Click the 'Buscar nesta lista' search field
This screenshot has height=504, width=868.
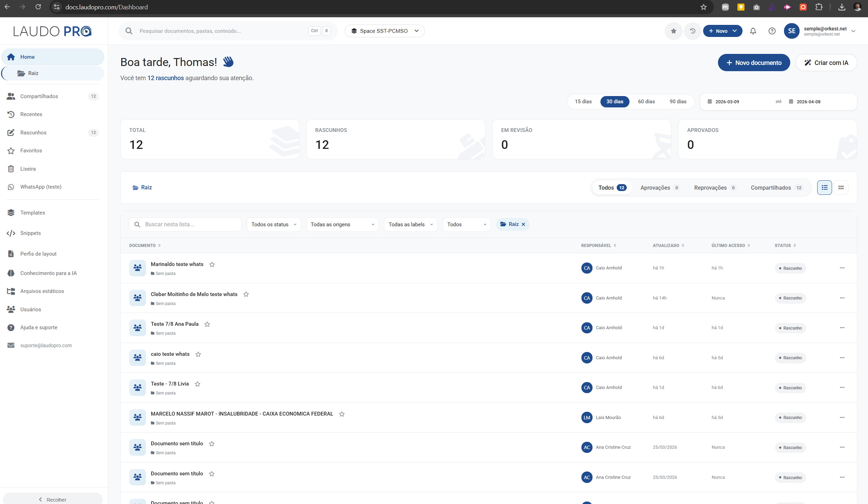coord(185,224)
